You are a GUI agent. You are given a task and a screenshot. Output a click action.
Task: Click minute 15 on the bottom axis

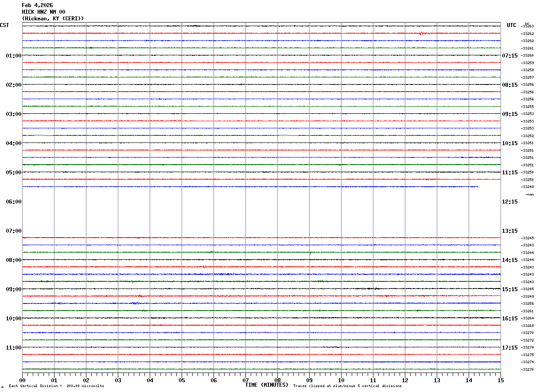(501, 380)
